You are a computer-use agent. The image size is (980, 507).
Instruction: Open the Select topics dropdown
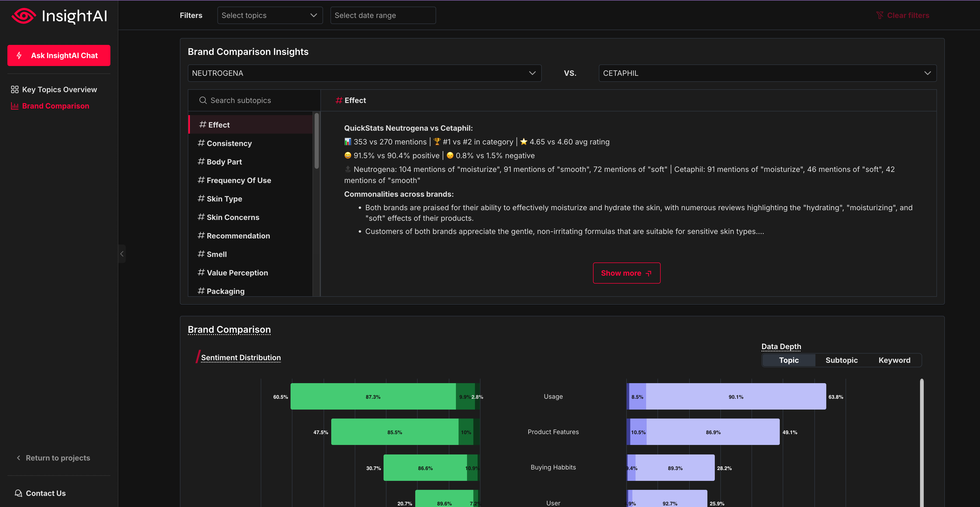pyautogui.click(x=270, y=15)
